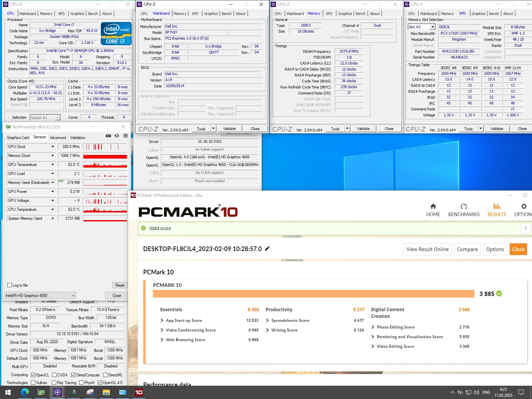
Task: Open Graphics tab in the Memory CPU-Z window
Action: point(345,14)
